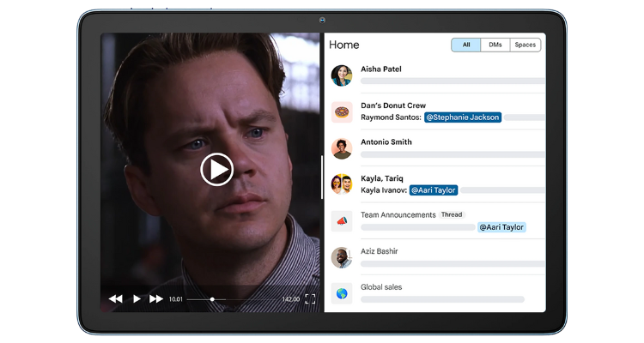Select the All filter tab

point(466,45)
